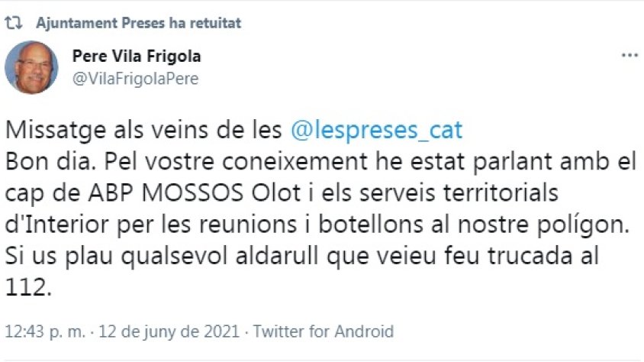Open the @lespreses_cat mention

tap(377, 130)
